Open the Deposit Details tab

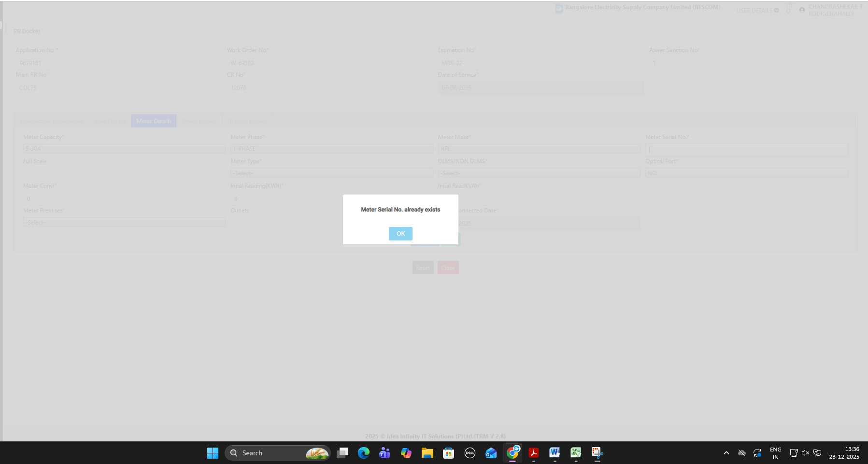(x=247, y=121)
